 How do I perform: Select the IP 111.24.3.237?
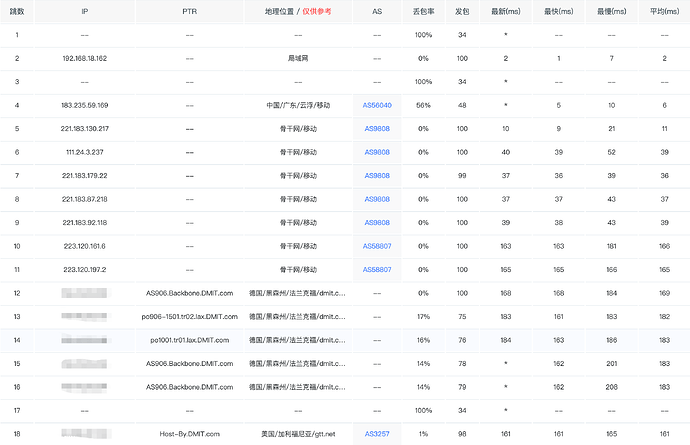click(x=84, y=152)
